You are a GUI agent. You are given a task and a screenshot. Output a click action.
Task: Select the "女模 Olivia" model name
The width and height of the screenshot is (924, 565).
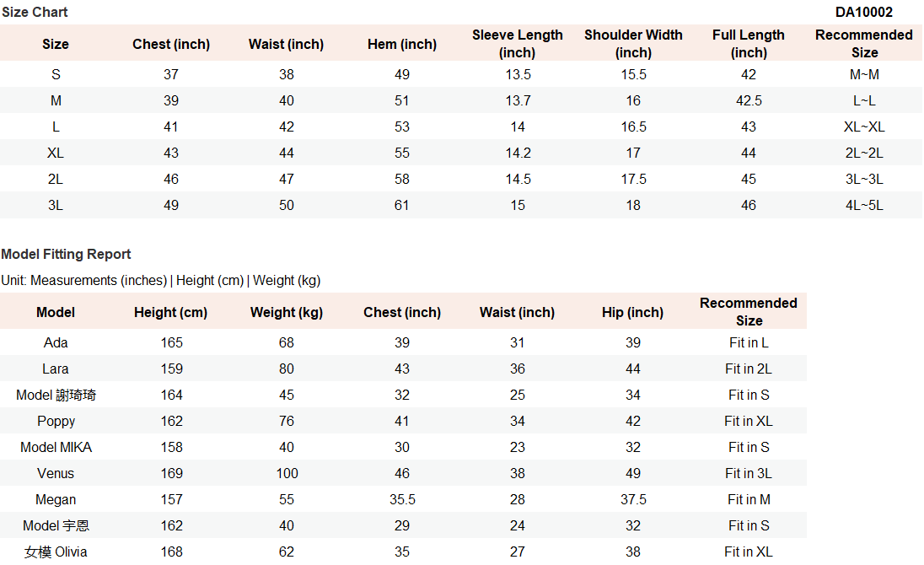56,552
